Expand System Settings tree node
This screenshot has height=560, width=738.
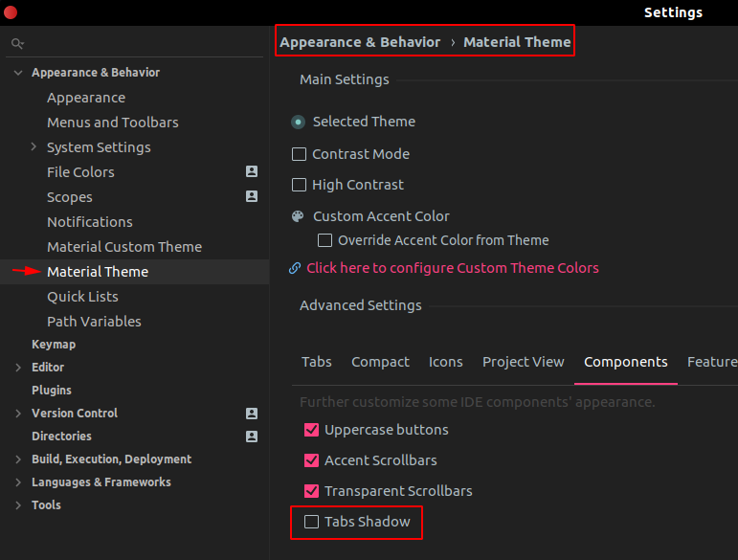(x=34, y=146)
